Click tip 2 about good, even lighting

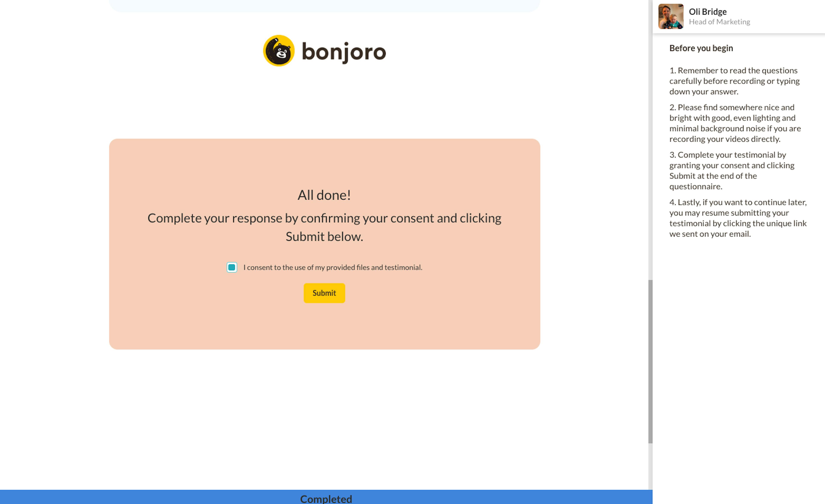pyautogui.click(x=735, y=123)
